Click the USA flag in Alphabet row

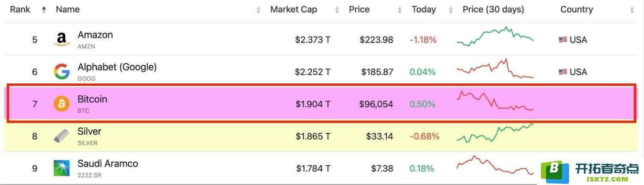[563, 72]
